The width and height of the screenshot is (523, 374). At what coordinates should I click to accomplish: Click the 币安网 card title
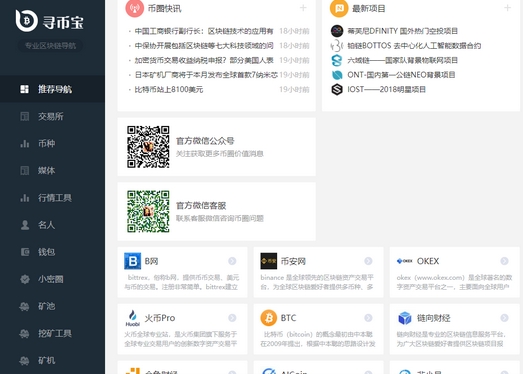[293, 261]
